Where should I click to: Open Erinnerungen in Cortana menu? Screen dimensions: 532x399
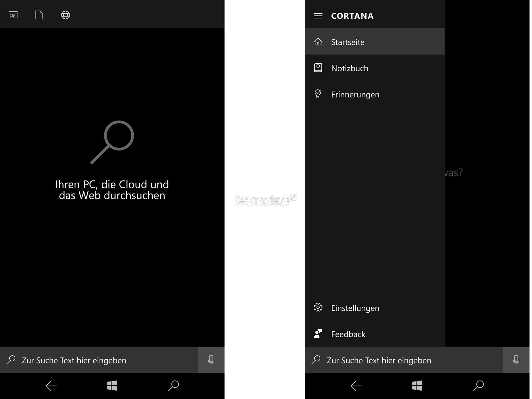pyautogui.click(x=375, y=94)
